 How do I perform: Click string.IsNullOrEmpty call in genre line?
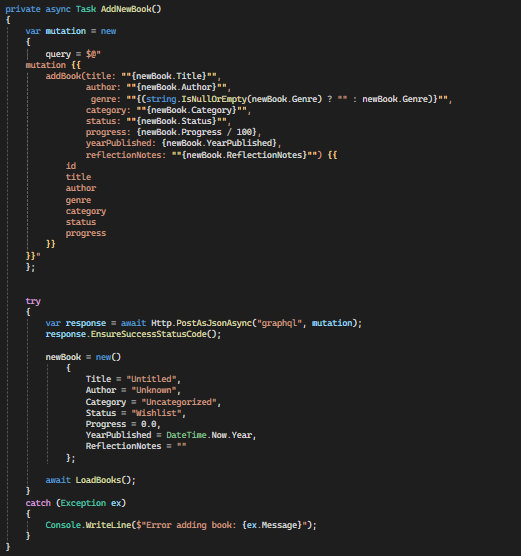click(x=196, y=99)
